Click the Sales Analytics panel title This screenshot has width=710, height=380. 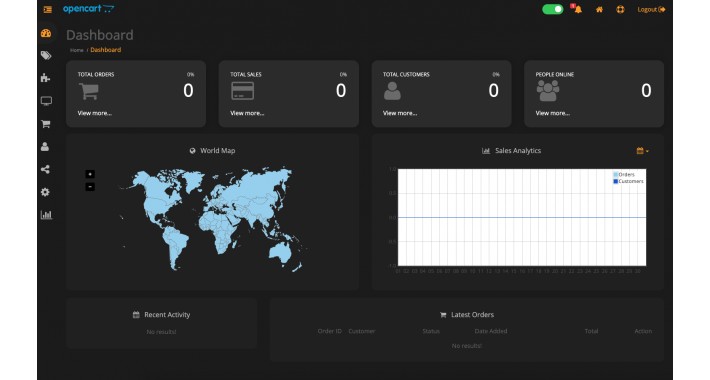[x=518, y=151]
